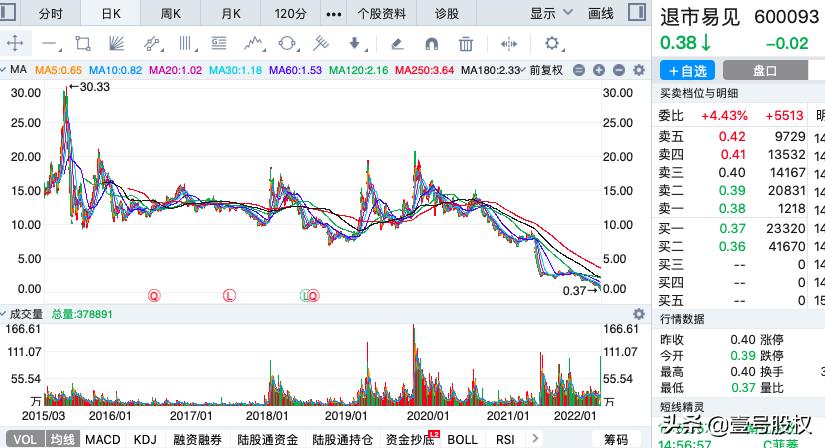Select the 陆股通持仓 indicator tab
The image size is (825, 448).
[x=343, y=439]
